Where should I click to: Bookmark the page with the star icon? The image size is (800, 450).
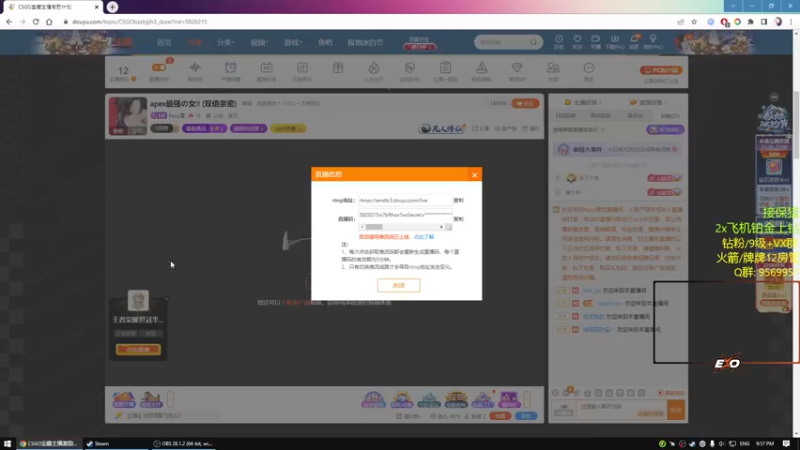pos(694,22)
